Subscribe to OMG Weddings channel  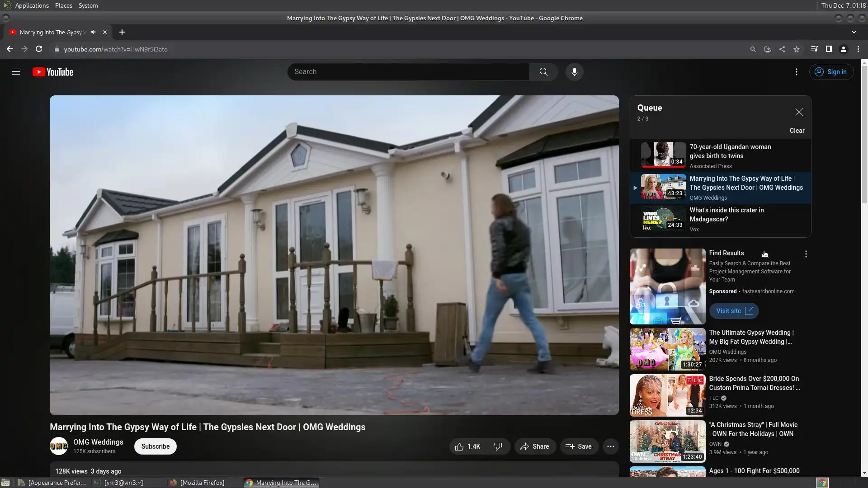155,446
